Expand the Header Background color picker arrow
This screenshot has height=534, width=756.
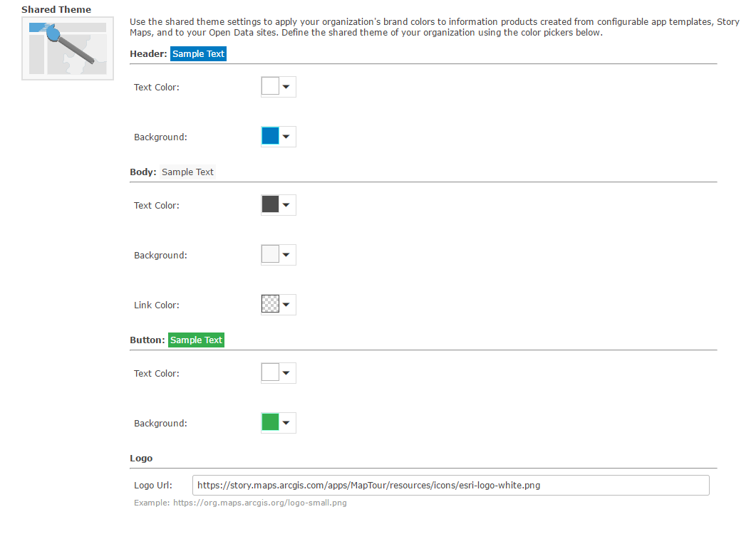tap(286, 137)
